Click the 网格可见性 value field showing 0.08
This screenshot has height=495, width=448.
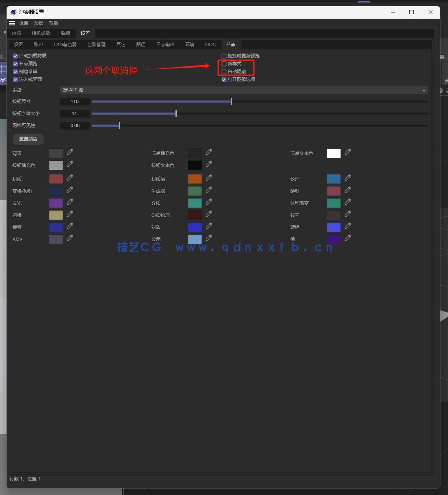(75, 125)
